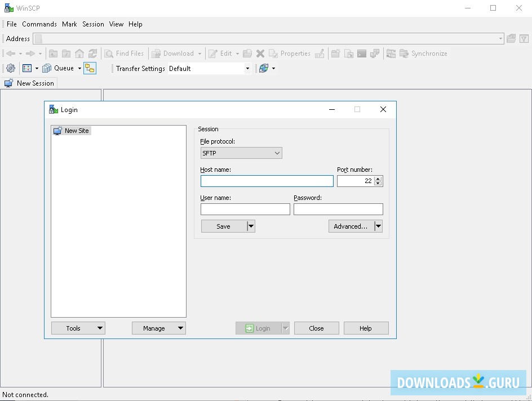Click the Synchronize toolbar button

[x=423, y=54]
